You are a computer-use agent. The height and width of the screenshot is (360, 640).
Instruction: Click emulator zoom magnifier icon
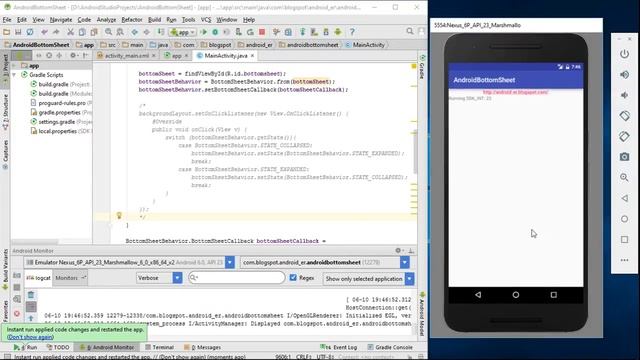tap(624, 178)
